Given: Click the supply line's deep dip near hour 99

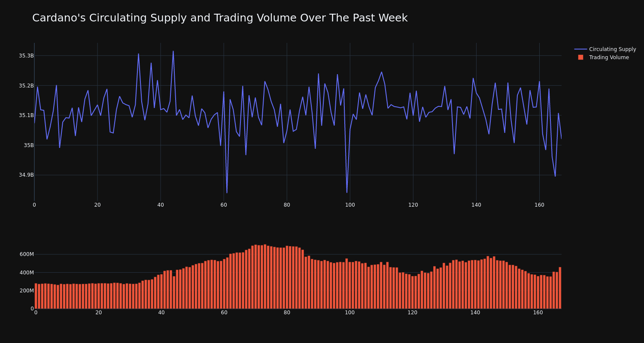Looking at the screenshot, I should tap(347, 193).
